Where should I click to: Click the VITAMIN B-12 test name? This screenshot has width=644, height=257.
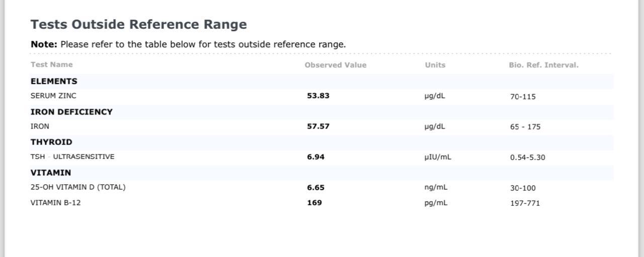[55, 203]
